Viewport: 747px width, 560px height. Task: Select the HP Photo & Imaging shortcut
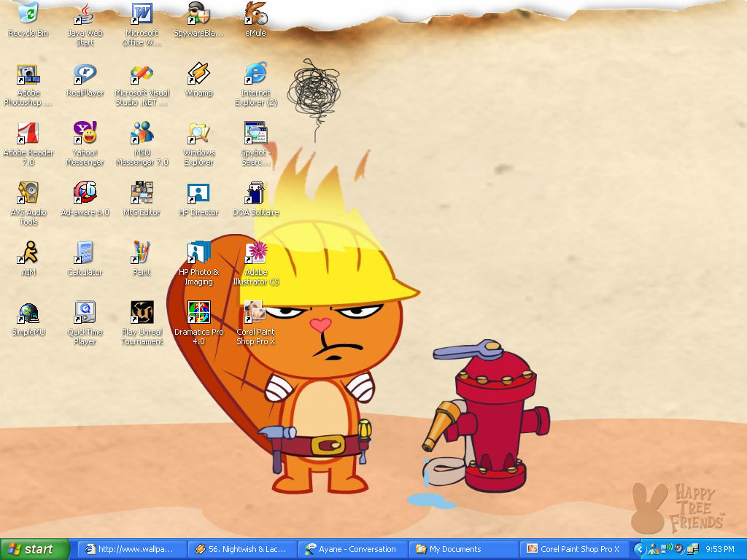[x=198, y=264]
